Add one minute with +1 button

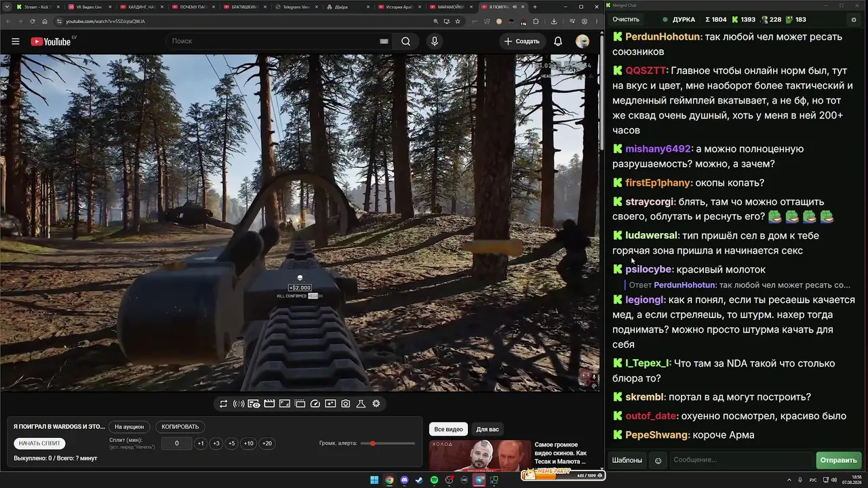point(200,443)
